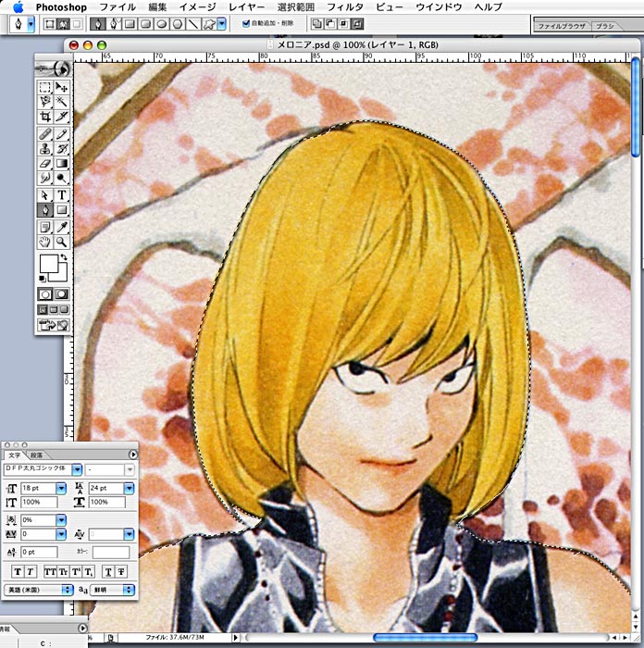Select the Crop tool

45,117
